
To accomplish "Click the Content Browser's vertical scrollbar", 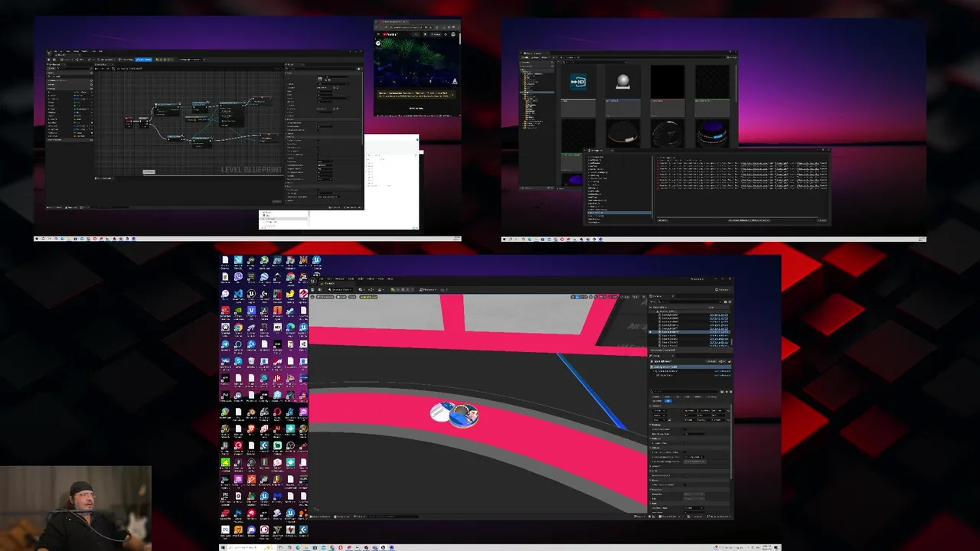I will coord(736,84).
